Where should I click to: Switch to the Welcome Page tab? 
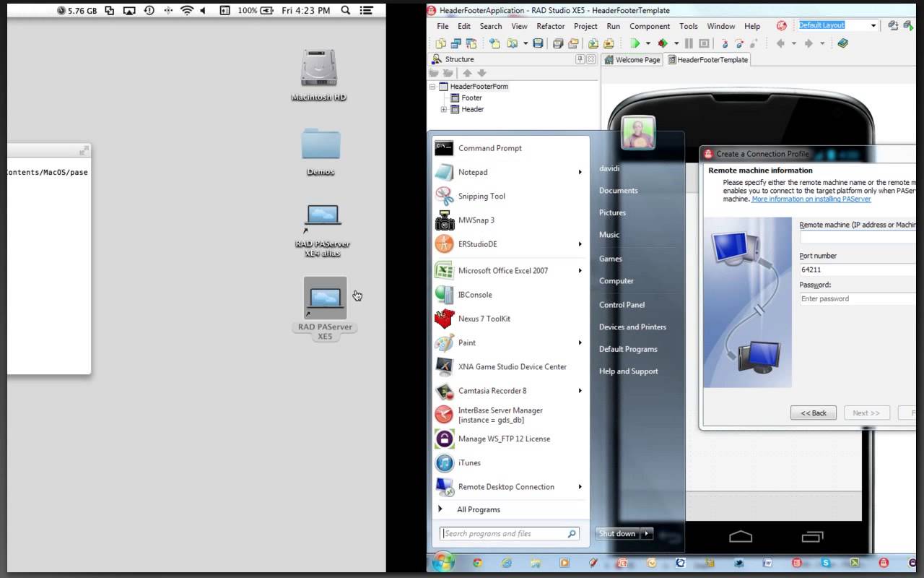click(x=632, y=60)
